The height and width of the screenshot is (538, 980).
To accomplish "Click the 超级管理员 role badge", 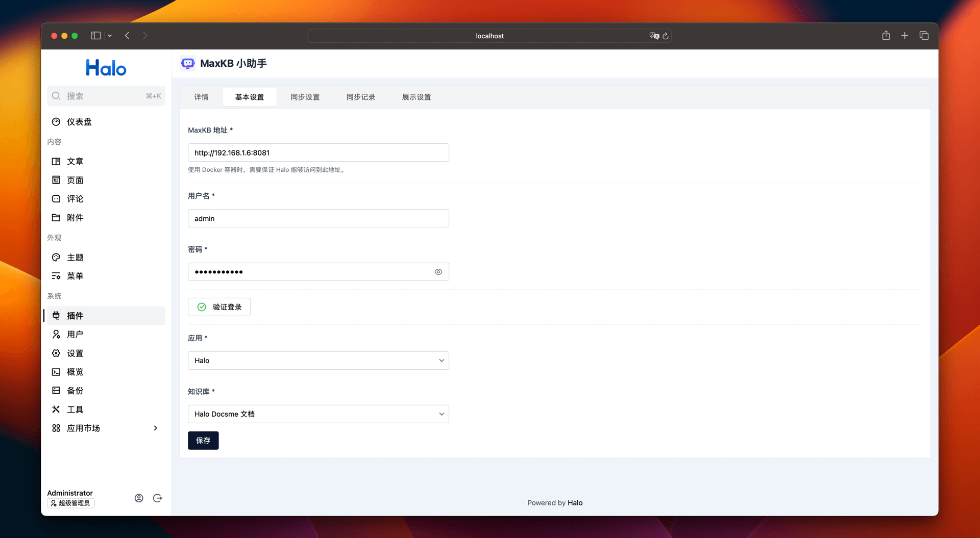I will (x=71, y=503).
